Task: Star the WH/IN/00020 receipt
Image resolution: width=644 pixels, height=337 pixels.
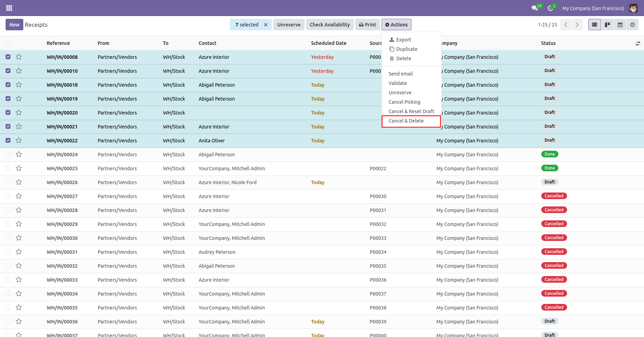Action: click(x=19, y=112)
